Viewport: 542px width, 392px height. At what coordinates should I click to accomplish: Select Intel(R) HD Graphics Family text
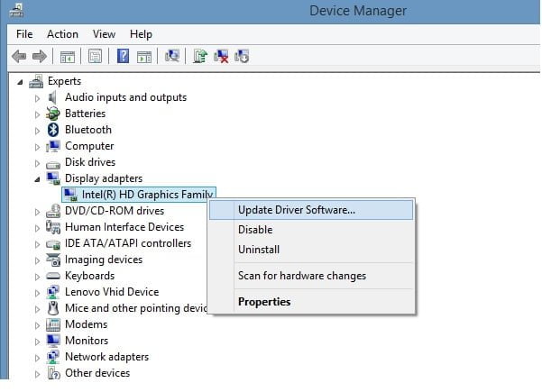[148, 195]
